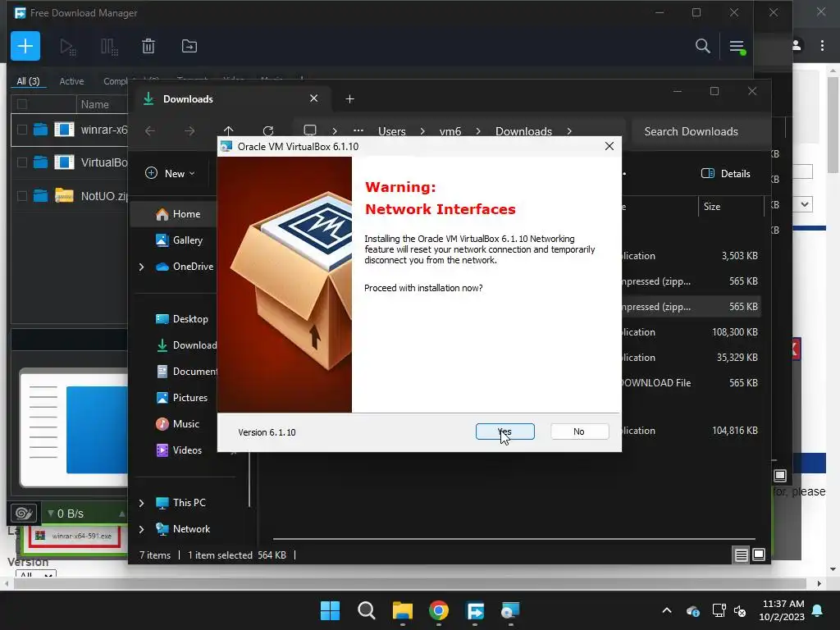Click the Forward arrow in File Explorer
The image size is (840, 630).
tap(189, 130)
